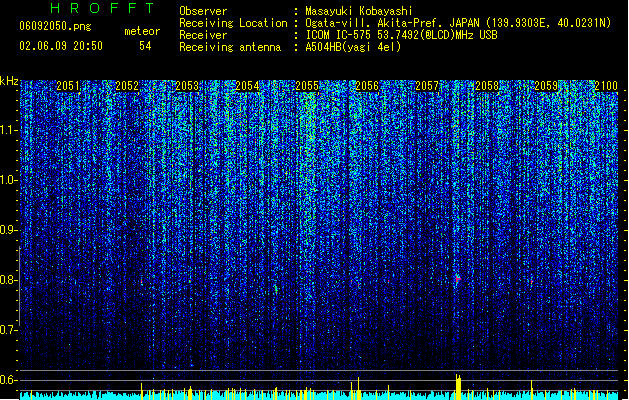Click the green echo mark after 2054
The width and height of the screenshot is (629, 400).
pyautogui.click(x=276, y=288)
